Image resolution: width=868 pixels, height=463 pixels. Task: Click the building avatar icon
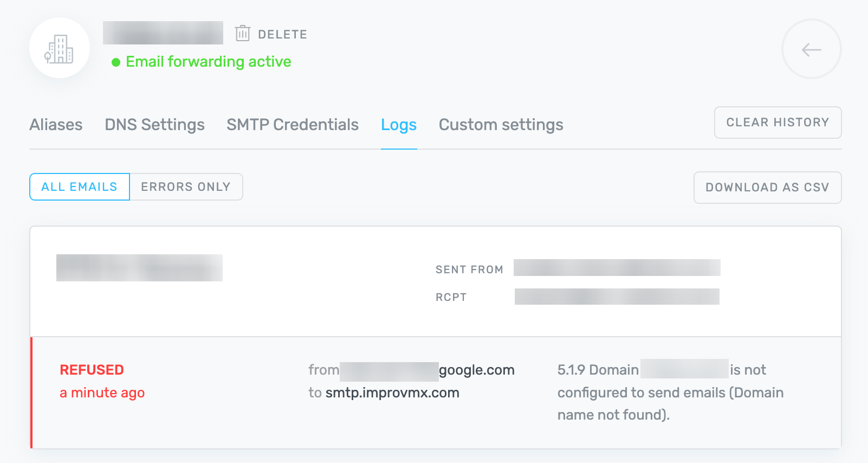tap(60, 48)
